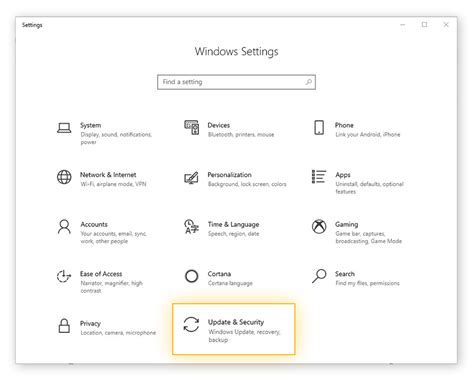The width and height of the screenshot is (474, 380).
Task: Open the Gaming heading
Action: [x=347, y=224]
